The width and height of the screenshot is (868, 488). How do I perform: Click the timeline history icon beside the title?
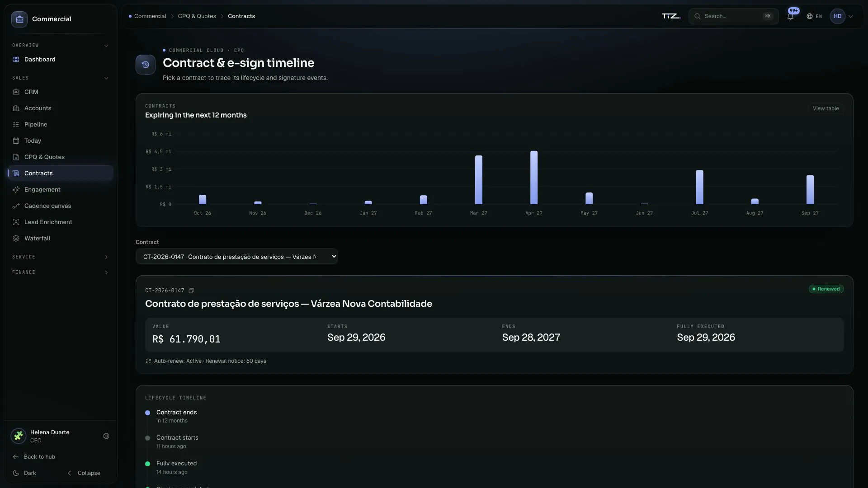[x=146, y=65]
